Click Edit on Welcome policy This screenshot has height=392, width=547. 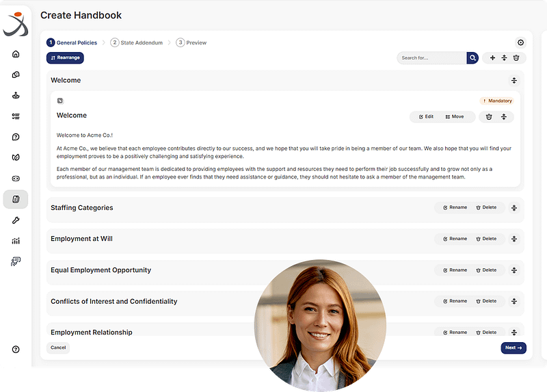(x=426, y=117)
